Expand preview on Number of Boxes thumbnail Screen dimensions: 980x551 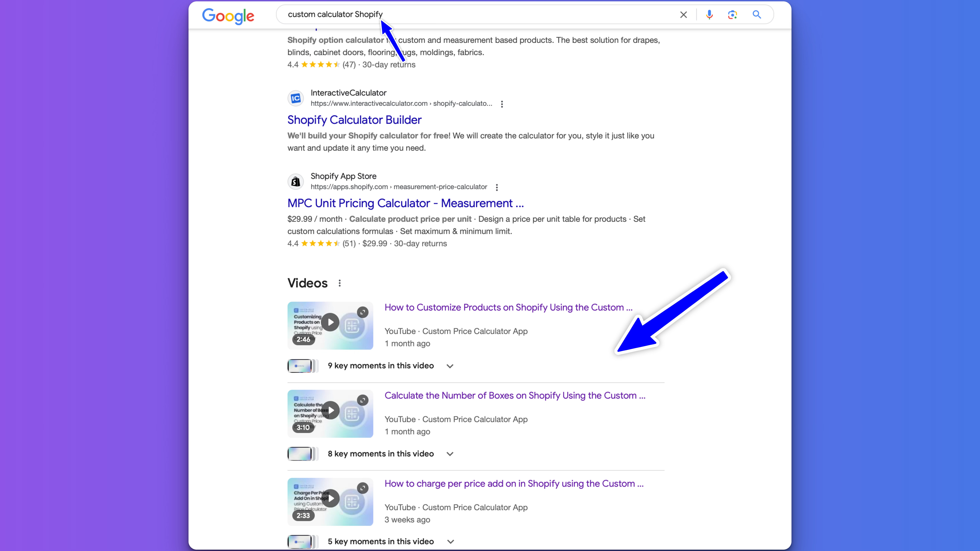click(x=363, y=400)
